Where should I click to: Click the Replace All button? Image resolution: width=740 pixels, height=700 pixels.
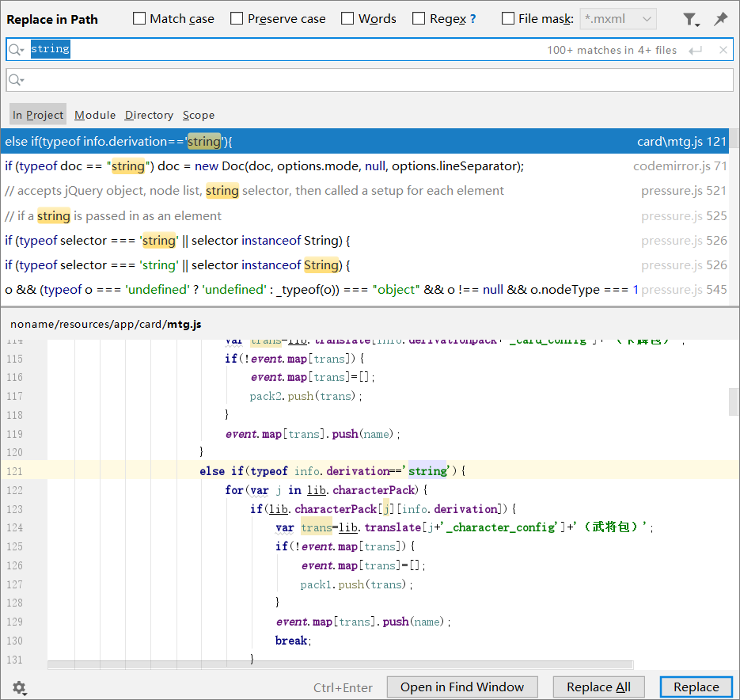[598, 687]
